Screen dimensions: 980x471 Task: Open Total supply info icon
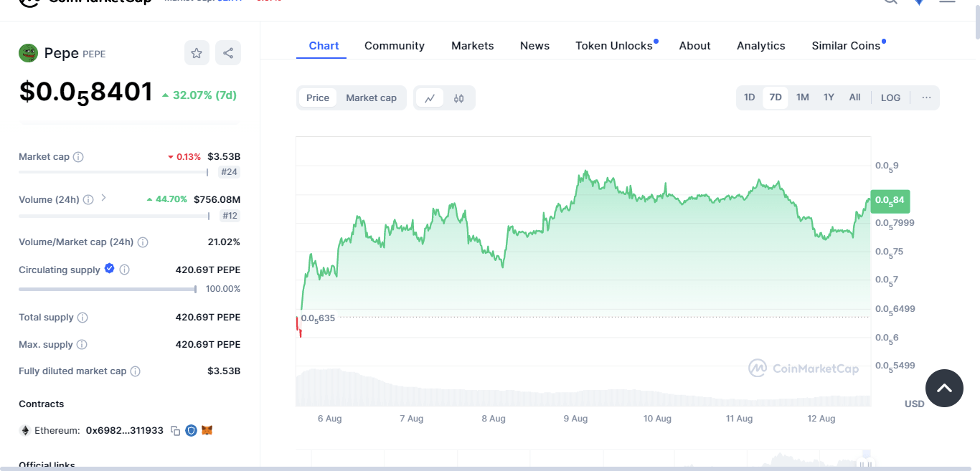(83, 318)
